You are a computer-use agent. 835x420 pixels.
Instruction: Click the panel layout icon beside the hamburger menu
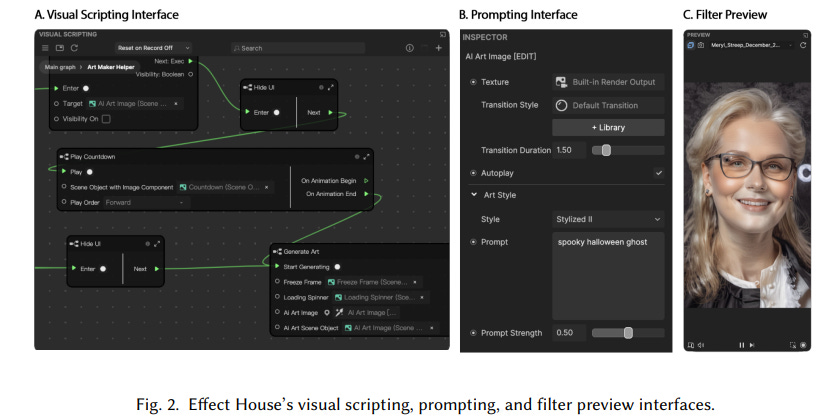(x=60, y=48)
